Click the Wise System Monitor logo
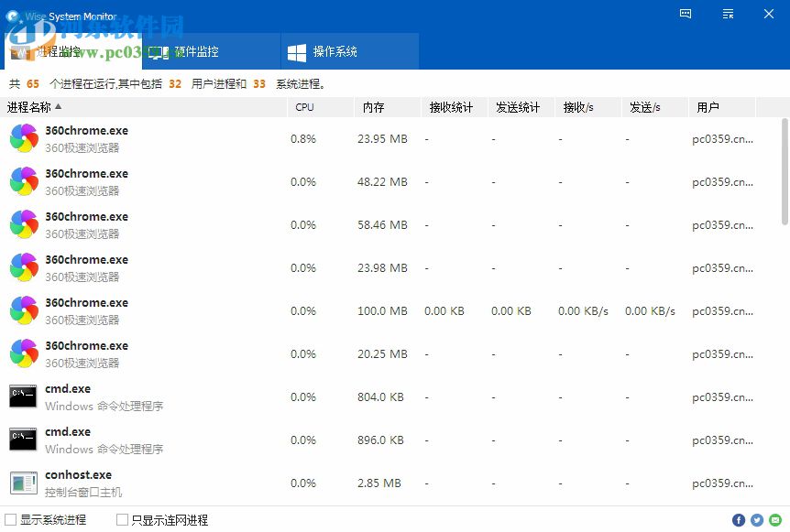The height and width of the screenshot is (532, 790). click(x=11, y=15)
